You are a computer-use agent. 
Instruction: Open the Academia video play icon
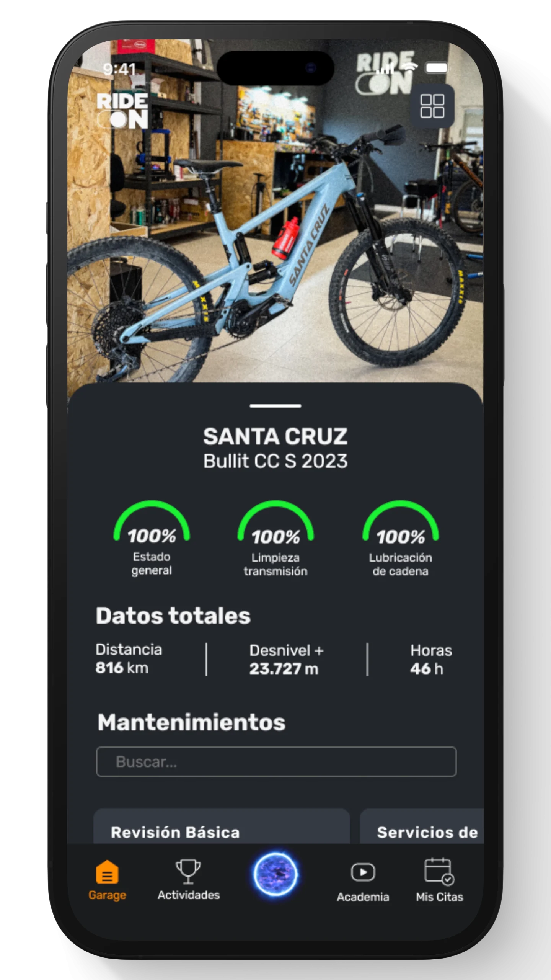click(363, 872)
